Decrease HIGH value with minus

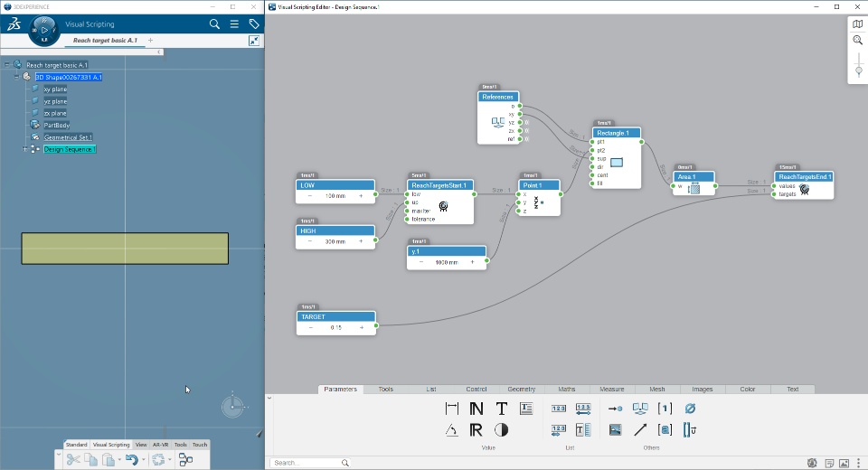click(310, 241)
